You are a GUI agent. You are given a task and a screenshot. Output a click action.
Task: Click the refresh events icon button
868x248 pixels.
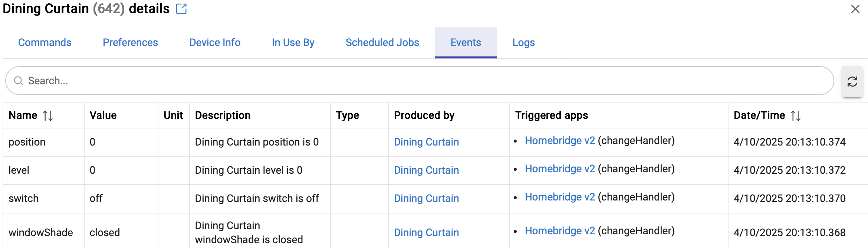point(852,82)
